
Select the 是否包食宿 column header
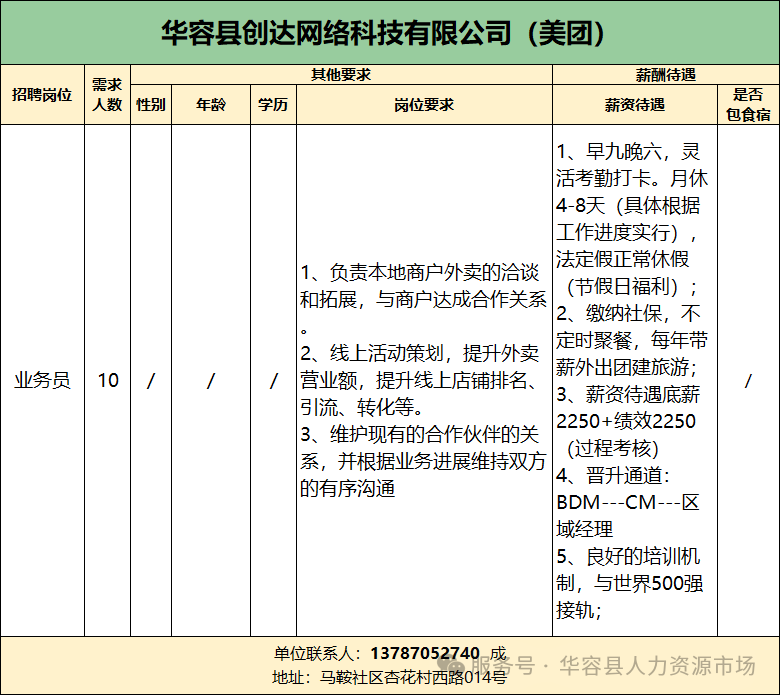coord(748,104)
